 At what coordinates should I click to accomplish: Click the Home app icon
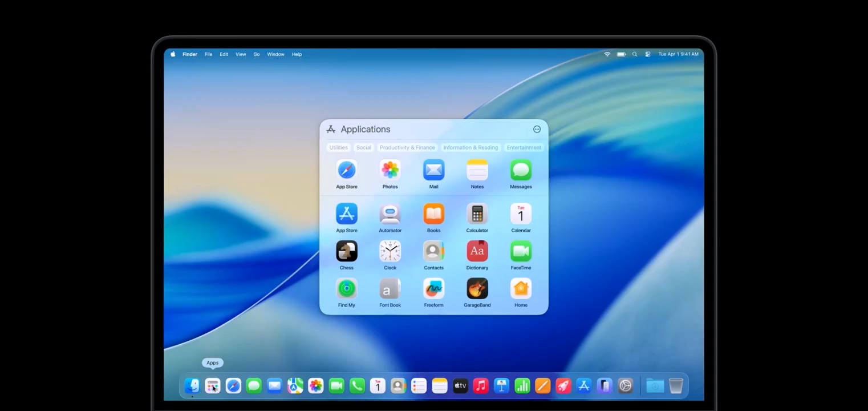[x=521, y=289]
